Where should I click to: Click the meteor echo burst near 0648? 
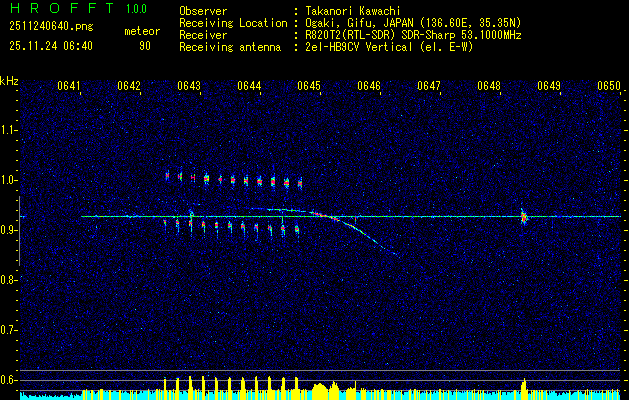tap(522, 217)
